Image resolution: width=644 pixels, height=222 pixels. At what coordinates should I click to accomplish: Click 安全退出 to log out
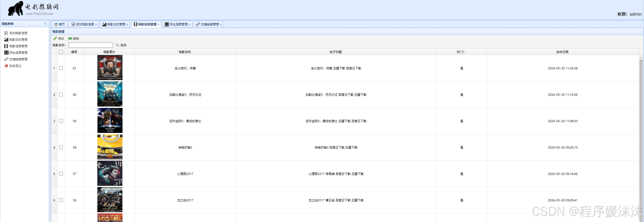(x=15, y=66)
